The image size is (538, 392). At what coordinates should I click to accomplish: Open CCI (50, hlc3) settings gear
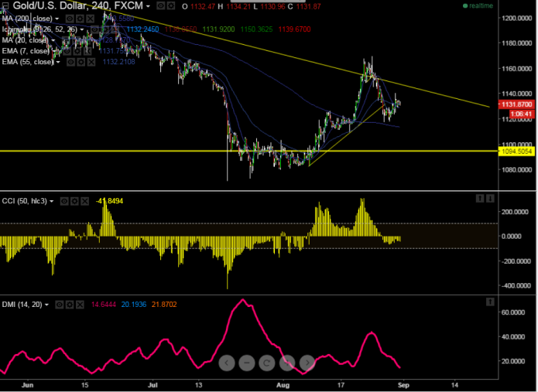[74, 201]
